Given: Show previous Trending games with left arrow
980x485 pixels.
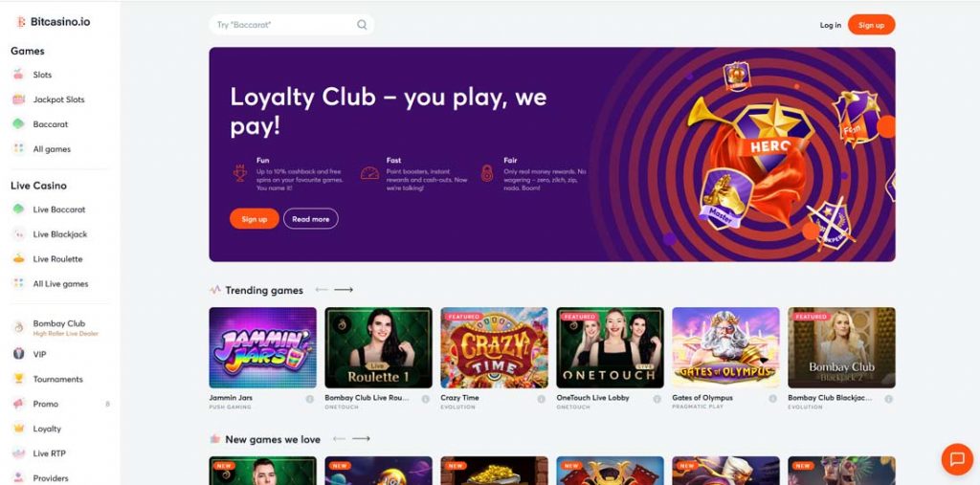Looking at the screenshot, I should [x=322, y=290].
